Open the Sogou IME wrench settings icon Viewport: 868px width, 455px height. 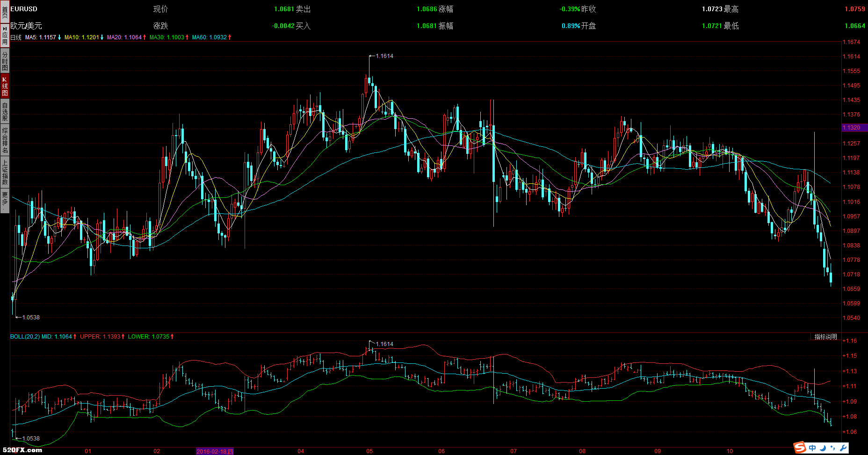click(x=843, y=448)
